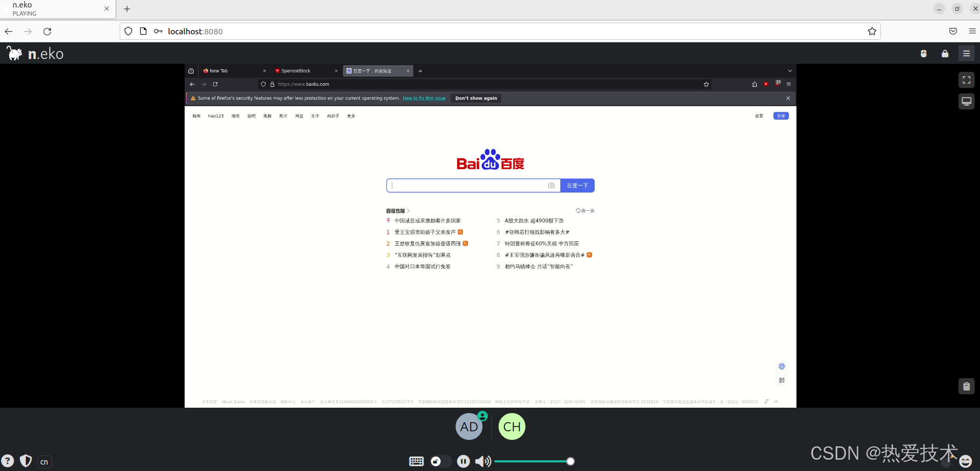Click the CH user avatar
The width and height of the screenshot is (980, 471).
(512, 426)
